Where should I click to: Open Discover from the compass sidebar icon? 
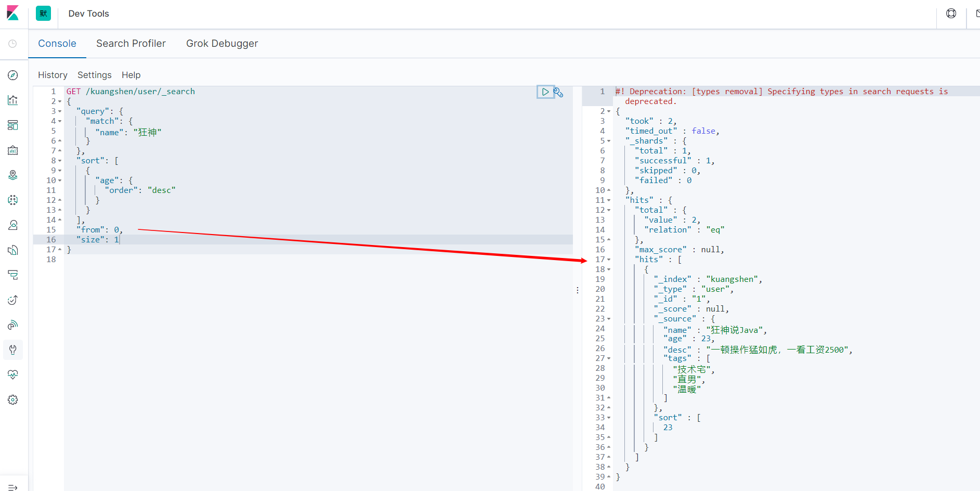click(13, 75)
